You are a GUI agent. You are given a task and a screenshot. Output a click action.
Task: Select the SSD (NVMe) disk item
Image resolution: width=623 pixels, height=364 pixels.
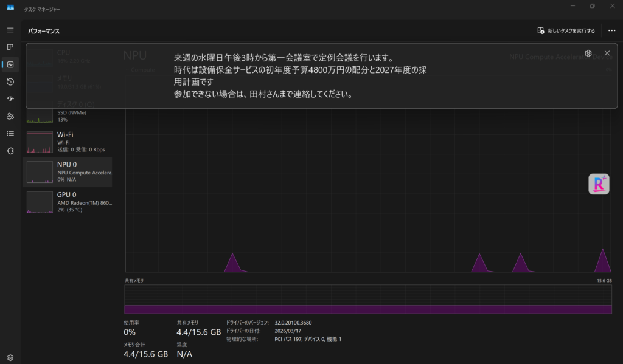(x=68, y=112)
